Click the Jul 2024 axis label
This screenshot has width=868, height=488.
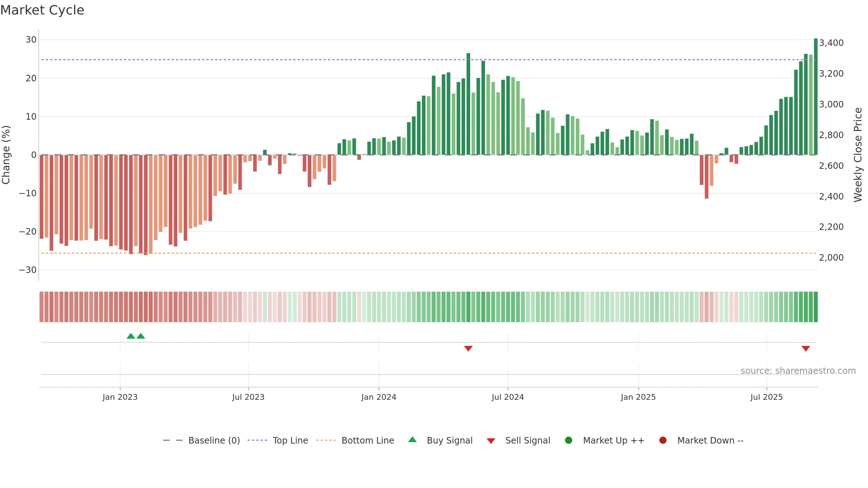[x=508, y=397]
